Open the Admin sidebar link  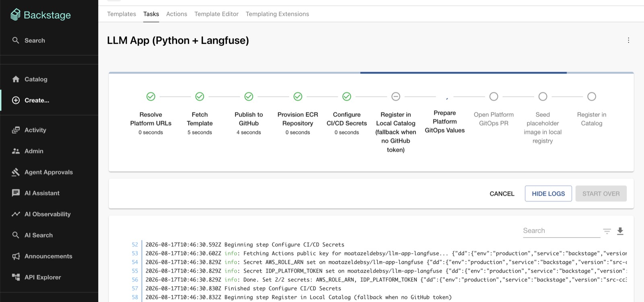(x=34, y=151)
